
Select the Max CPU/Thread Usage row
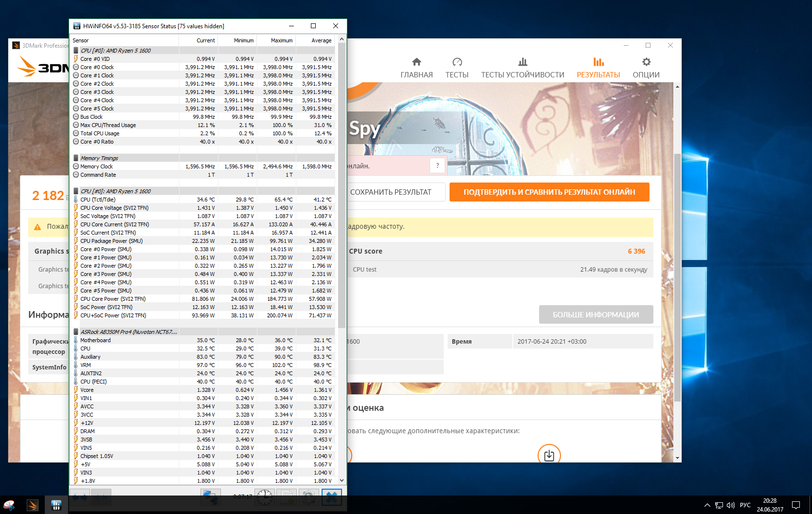click(x=203, y=125)
